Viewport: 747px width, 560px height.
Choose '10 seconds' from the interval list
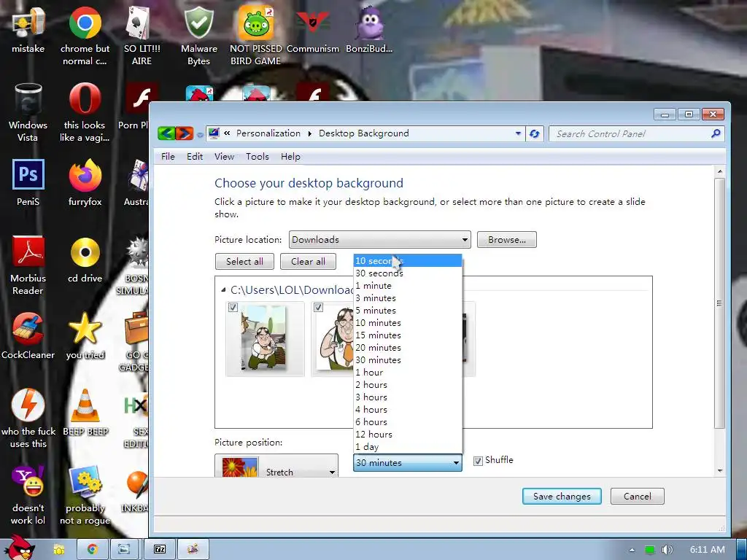(408, 260)
